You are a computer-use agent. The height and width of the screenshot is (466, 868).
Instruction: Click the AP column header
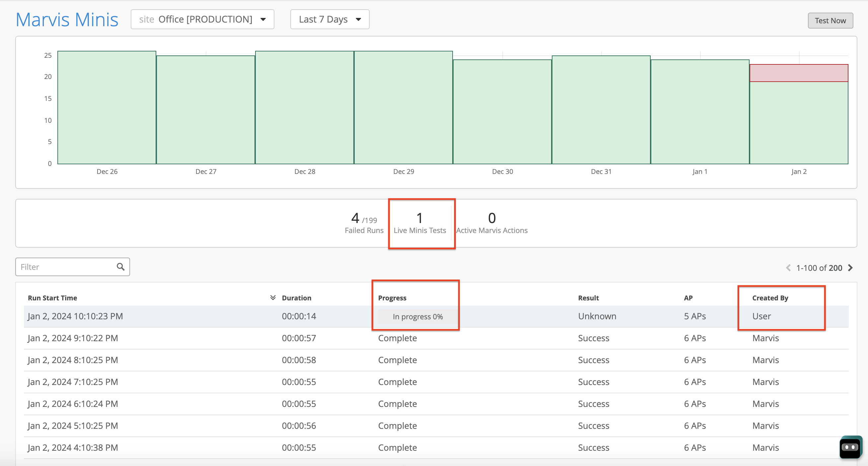click(x=688, y=298)
